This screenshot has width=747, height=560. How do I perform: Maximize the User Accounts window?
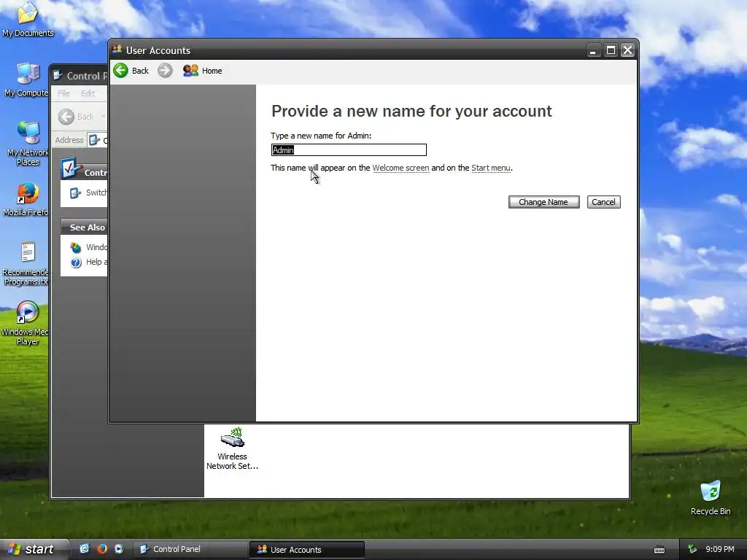611,50
